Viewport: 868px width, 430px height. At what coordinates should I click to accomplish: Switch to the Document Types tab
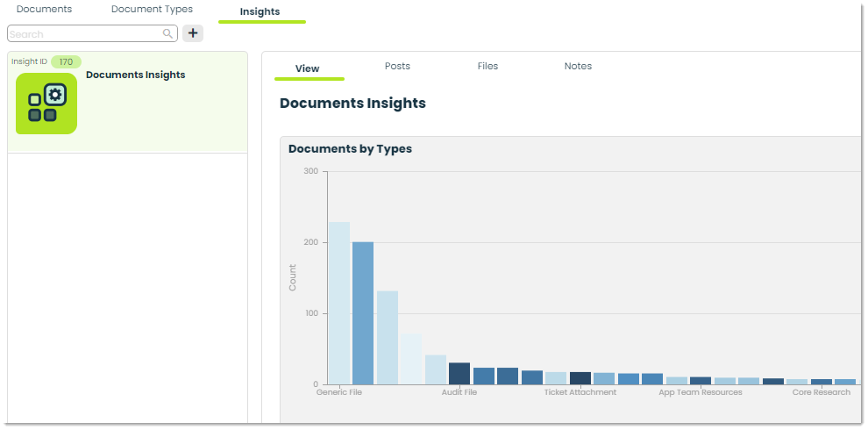pyautogui.click(x=153, y=10)
